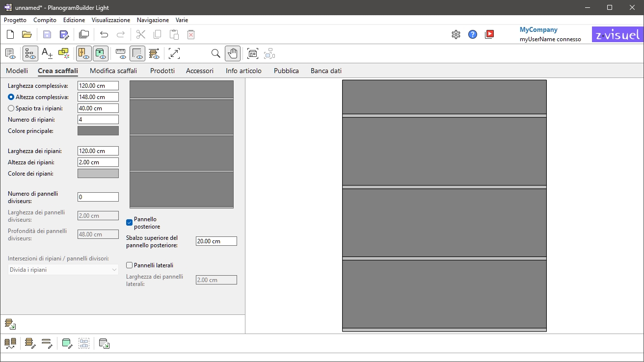Open the Compito menu

coord(45,20)
